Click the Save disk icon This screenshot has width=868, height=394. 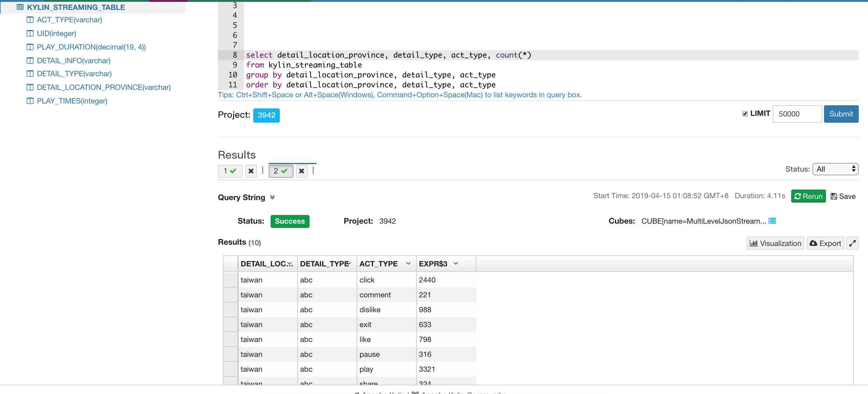pos(834,196)
